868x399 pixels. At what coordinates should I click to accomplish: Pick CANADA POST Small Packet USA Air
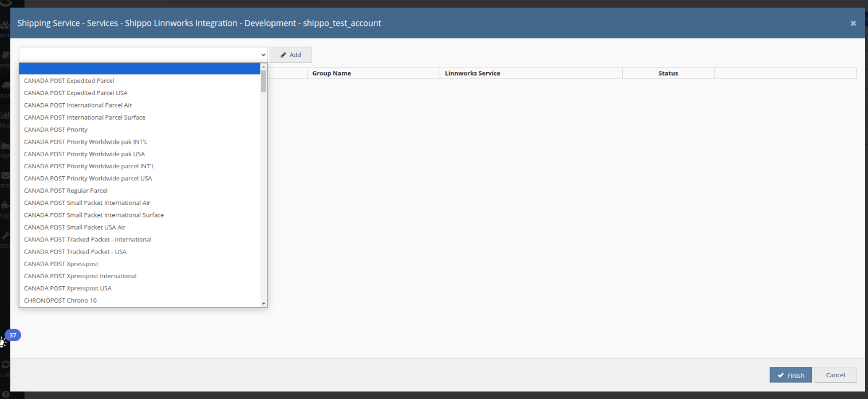click(140, 227)
